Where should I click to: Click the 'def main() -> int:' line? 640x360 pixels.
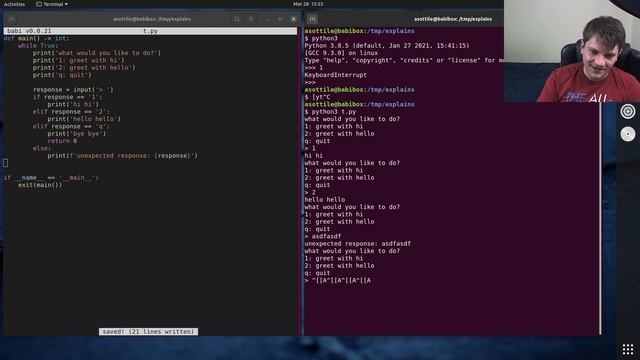coord(37,38)
